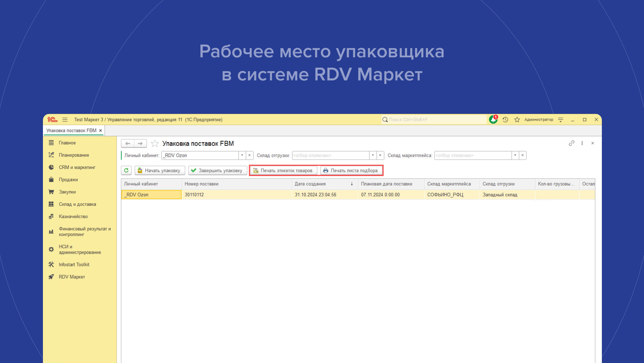Navigate back with the left arrow
644x363 pixels.
[128, 143]
